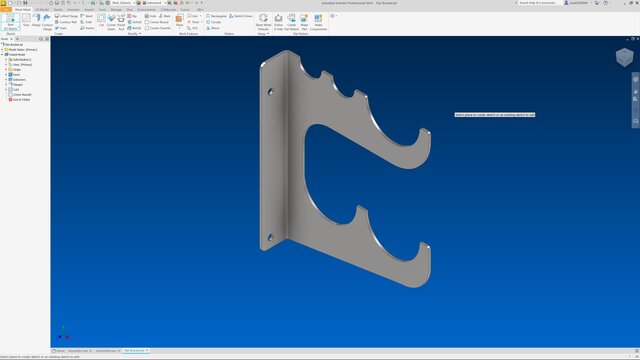Select the Corner Seam tool
This screenshot has height=360, width=640.
tap(111, 22)
